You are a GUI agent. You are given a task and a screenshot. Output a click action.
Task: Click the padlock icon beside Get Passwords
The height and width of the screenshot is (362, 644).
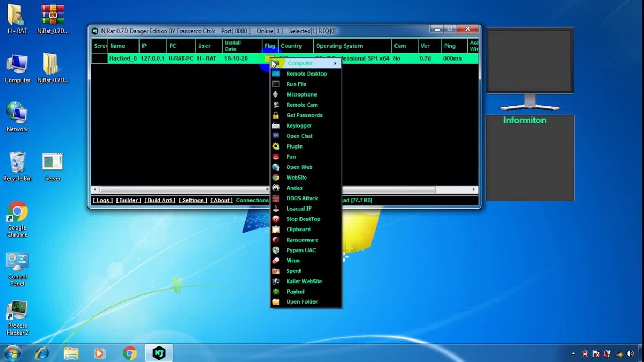(x=276, y=115)
